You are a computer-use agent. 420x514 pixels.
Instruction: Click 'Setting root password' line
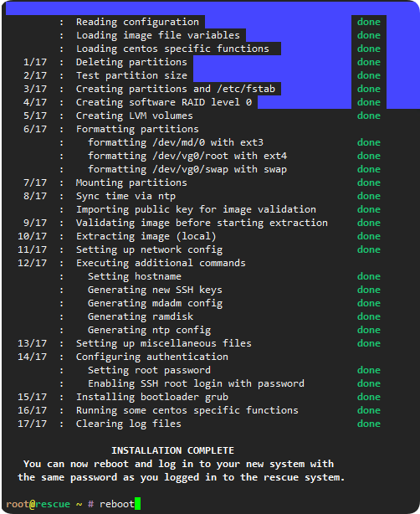tap(149, 370)
